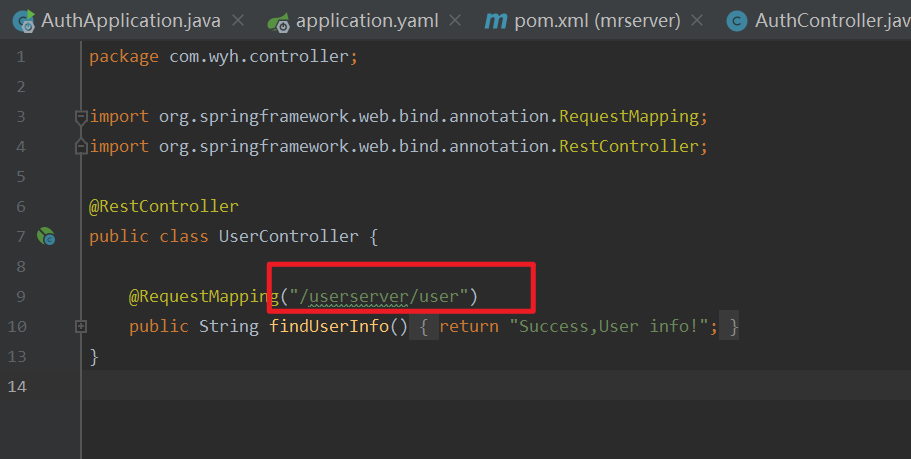Click the package keyword on line 1
The height and width of the screenshot is (459, 911).
pos(124,57)
